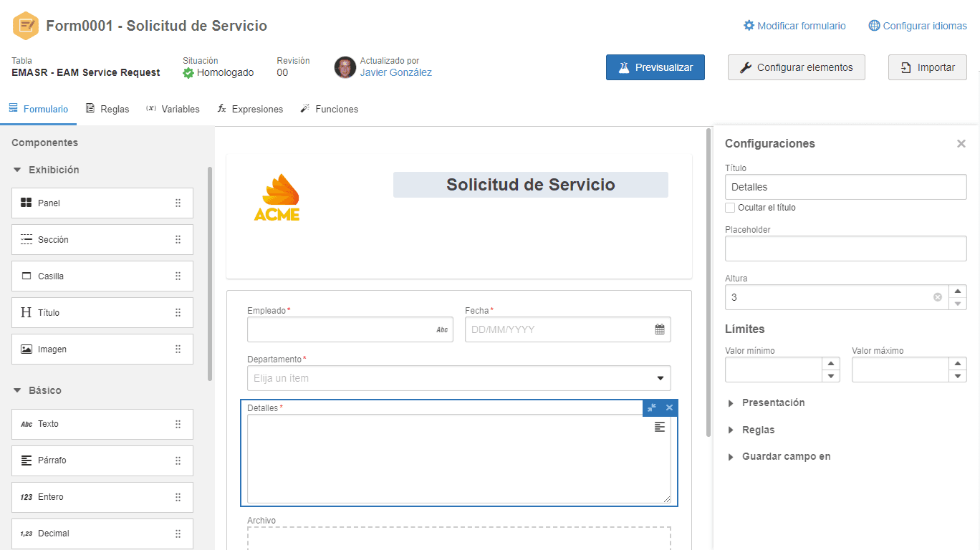The image size is (980, 550).
Task: Expand Guardar campo en section
Action: click(779, 456)
